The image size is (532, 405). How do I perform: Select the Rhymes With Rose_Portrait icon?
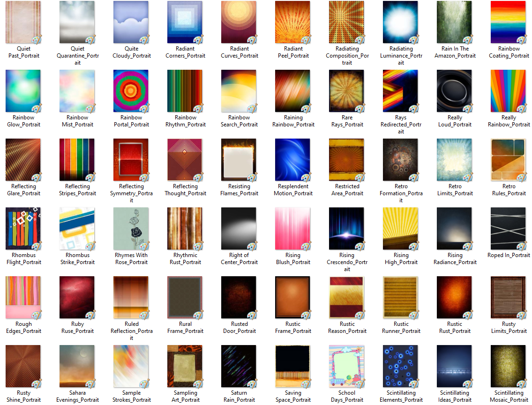click(x=131, y=228)
